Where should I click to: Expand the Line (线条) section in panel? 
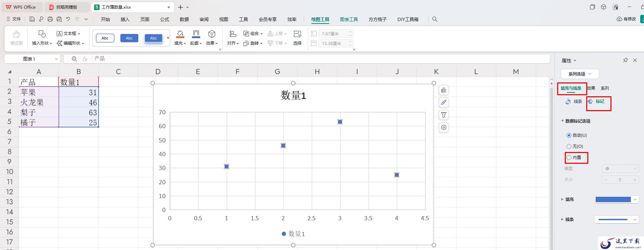[x=562, y=220]
